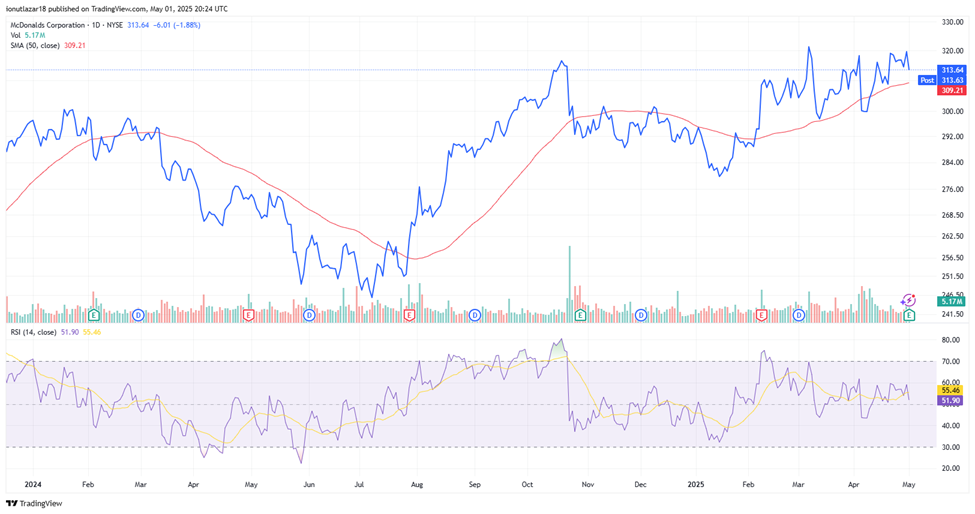Click the dividend marker near March 2024
This screenshot has width=975, height=514.
click(138, 315)
